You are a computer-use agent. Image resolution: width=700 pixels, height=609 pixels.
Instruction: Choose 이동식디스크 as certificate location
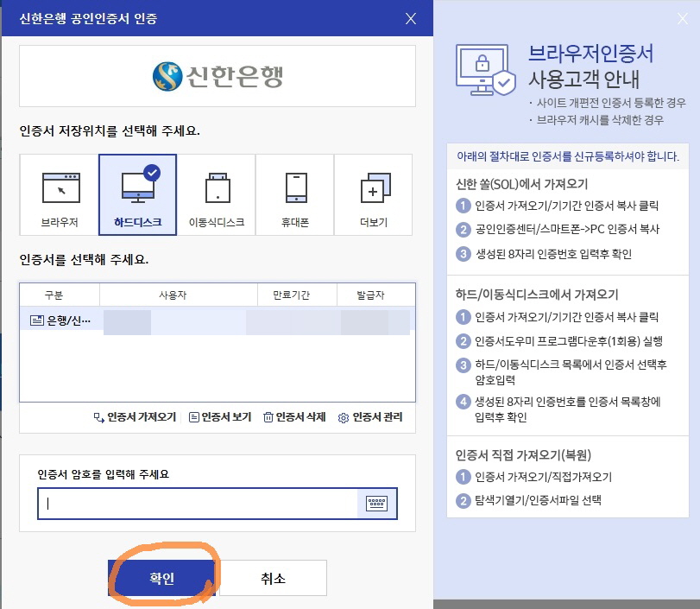click(x=217, y=195)
